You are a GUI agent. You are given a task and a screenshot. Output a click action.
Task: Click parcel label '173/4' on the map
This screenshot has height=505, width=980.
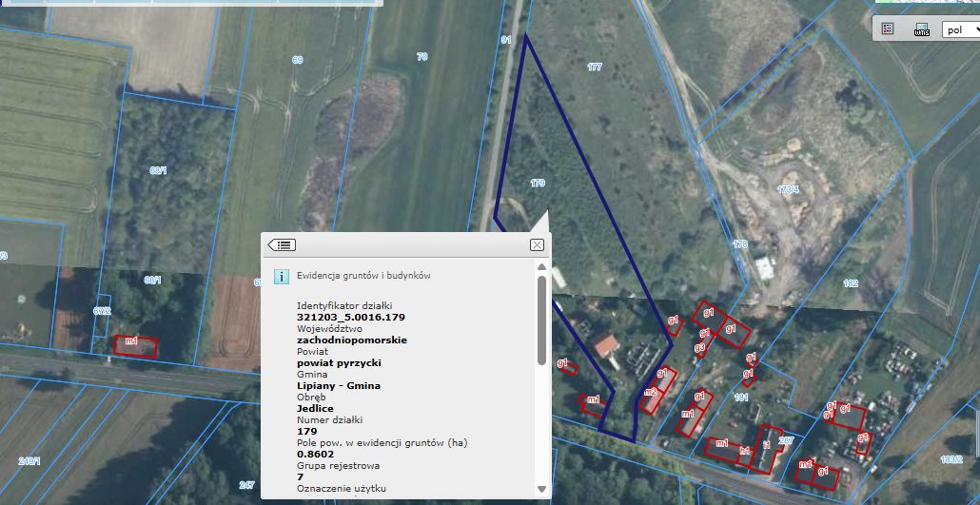point(788,190)
